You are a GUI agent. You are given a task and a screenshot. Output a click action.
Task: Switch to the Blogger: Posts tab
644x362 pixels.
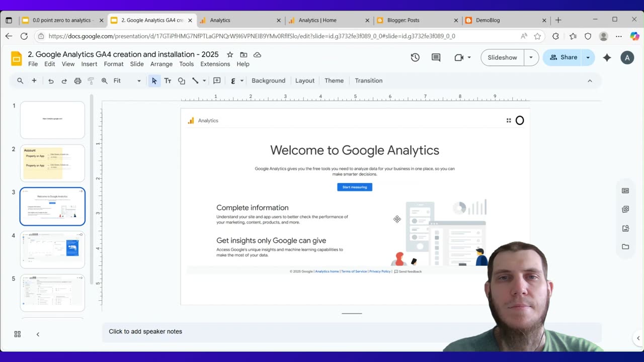(x=417, y=20)
